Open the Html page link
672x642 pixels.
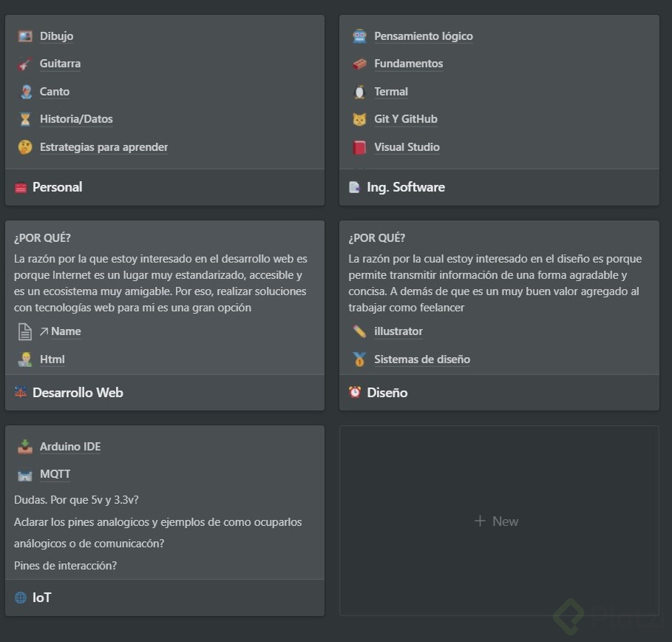(52, 359)
